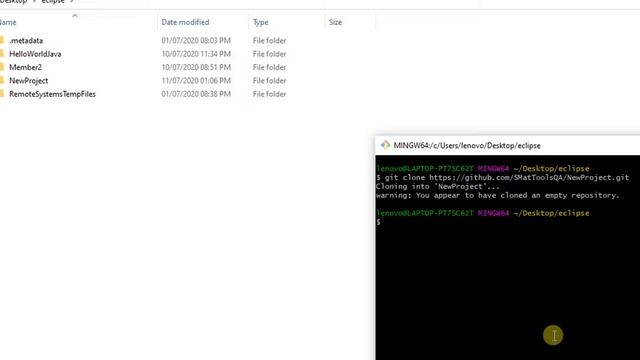Click the folder icon beside Member2
The height and width of the screenshot is (360, 640).
(x=2, y=67)
